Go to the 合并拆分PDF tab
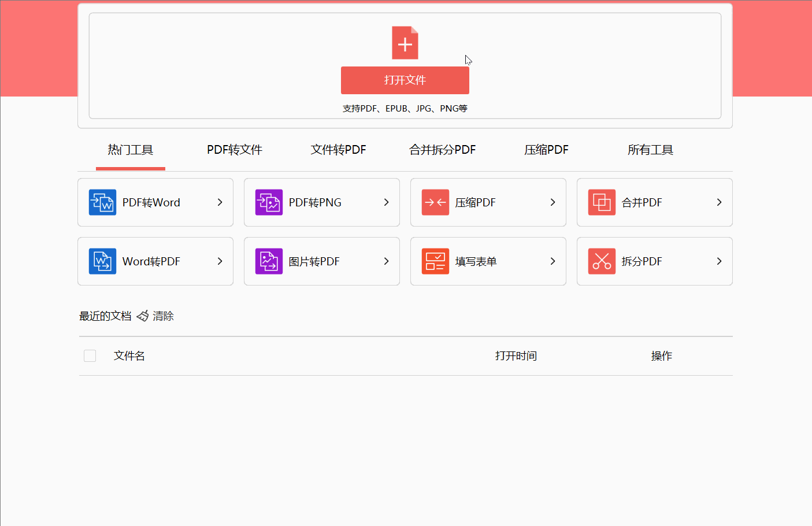This screenshot has width=812, height=526. [x=443, y=150]
